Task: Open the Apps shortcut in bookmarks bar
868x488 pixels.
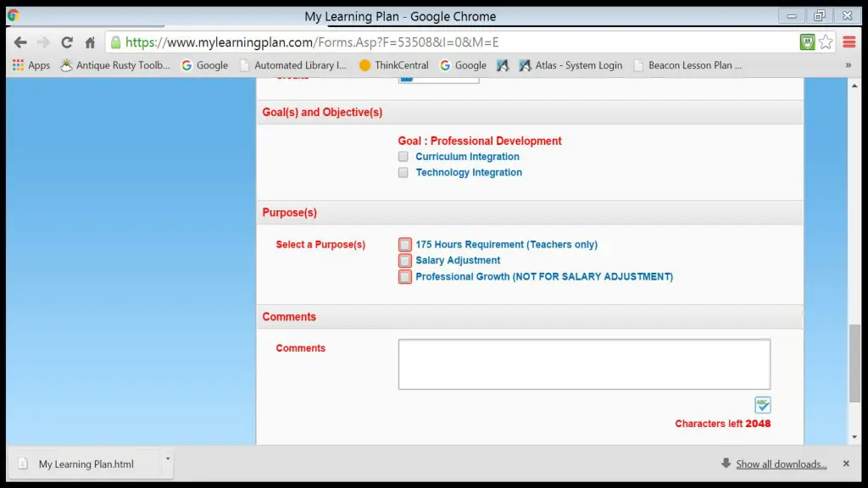Action: [x=31, y=65]
